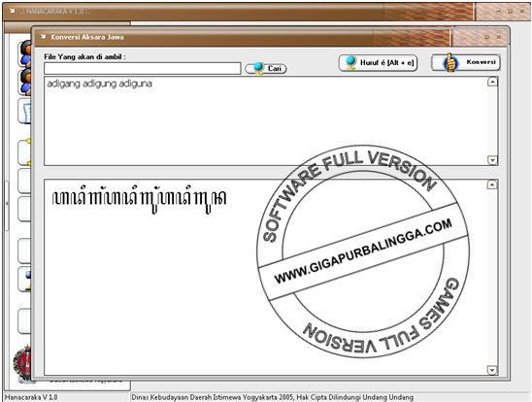Maximize the HANACARAKA V 1.0 main window
Screen dimensions: 532x402
tap(510, 12)
